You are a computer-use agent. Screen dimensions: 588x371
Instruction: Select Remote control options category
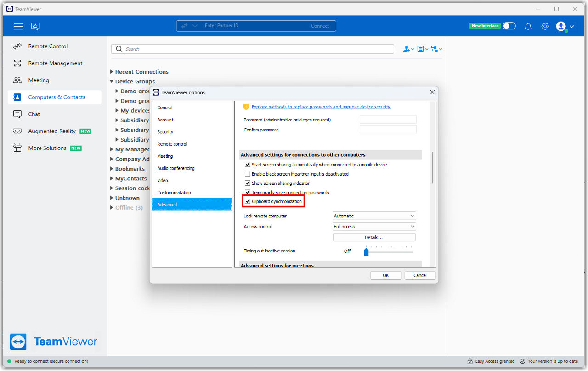192,144
